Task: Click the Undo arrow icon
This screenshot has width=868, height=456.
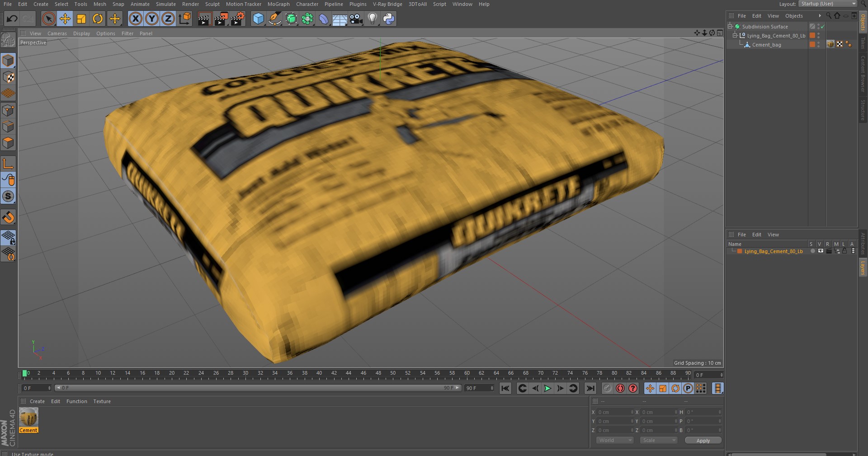Action: (x=12, y=19)
